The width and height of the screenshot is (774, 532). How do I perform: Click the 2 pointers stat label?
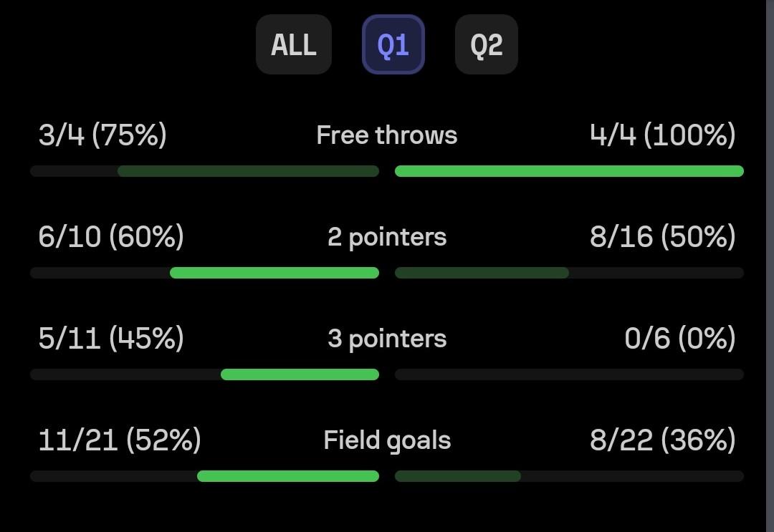point(386,237)
